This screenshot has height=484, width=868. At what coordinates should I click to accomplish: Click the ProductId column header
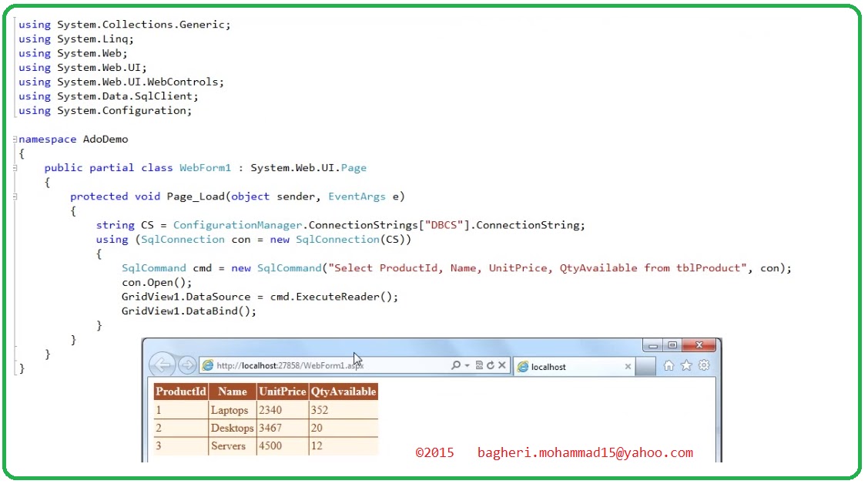point(181,392)
